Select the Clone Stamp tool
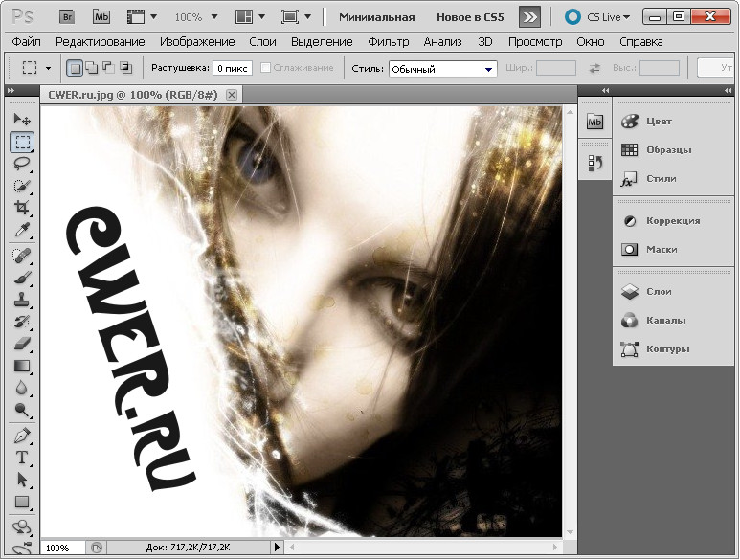The image size is (740, 560). pyautogui.click(x=22, y=300)
